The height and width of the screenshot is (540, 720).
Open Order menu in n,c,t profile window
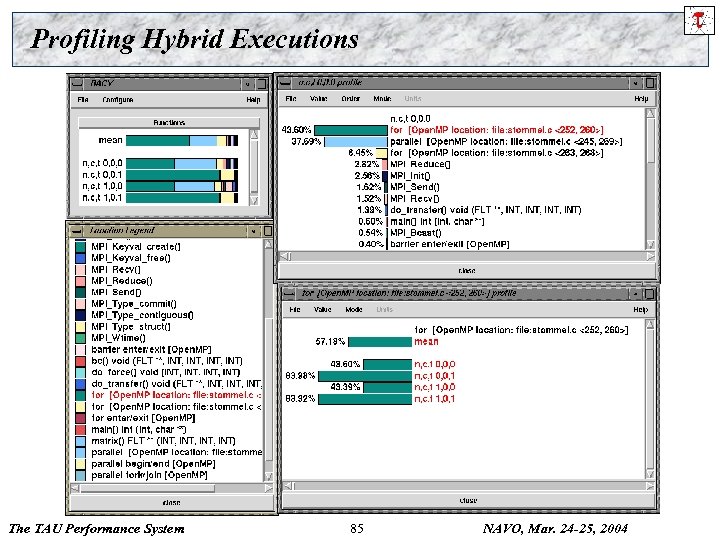350,98
